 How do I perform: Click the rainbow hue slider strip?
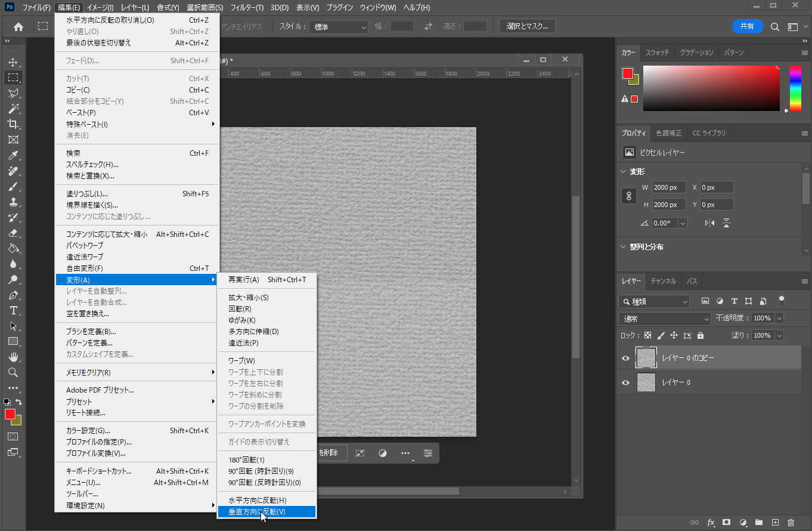click(x=795, y=88)
